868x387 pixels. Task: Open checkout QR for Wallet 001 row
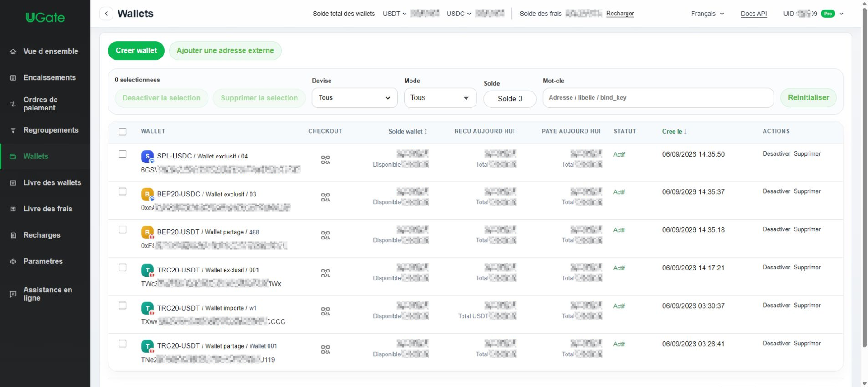(325, 349)
